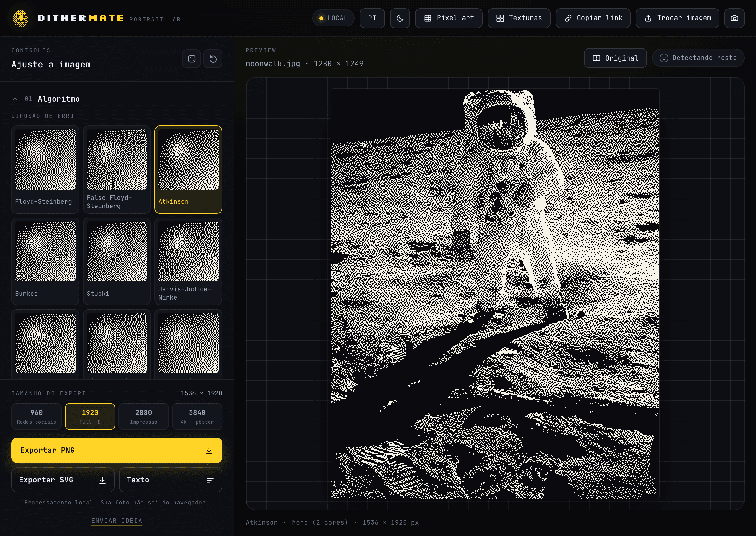
Task: Set export size to 2880 Impressão
Action: 143,417
